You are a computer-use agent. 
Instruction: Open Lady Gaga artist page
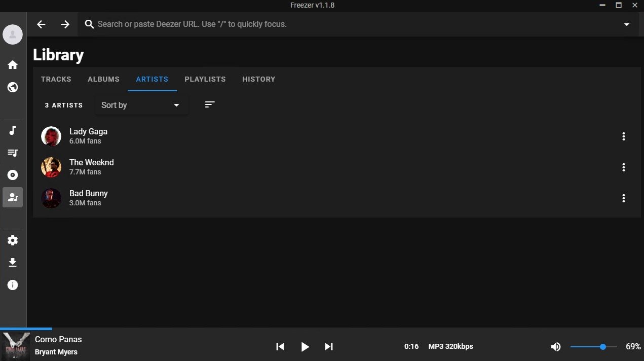click(337, 136)
